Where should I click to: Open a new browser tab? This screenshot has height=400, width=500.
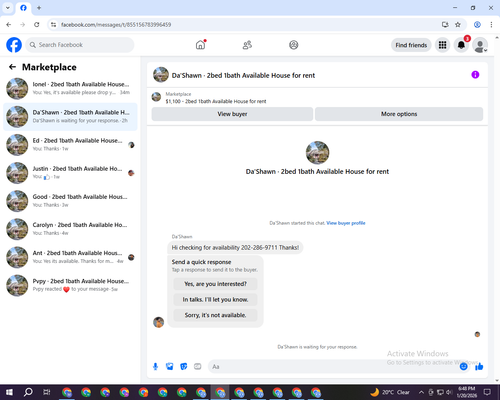(x=39, y=8)
